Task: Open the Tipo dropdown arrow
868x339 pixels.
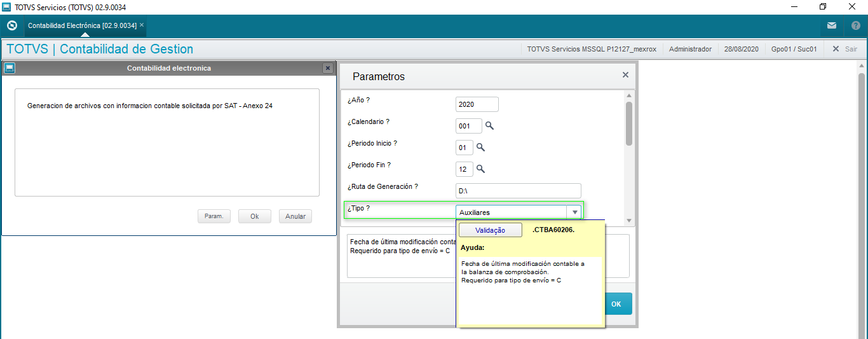Action: (574, 212)
